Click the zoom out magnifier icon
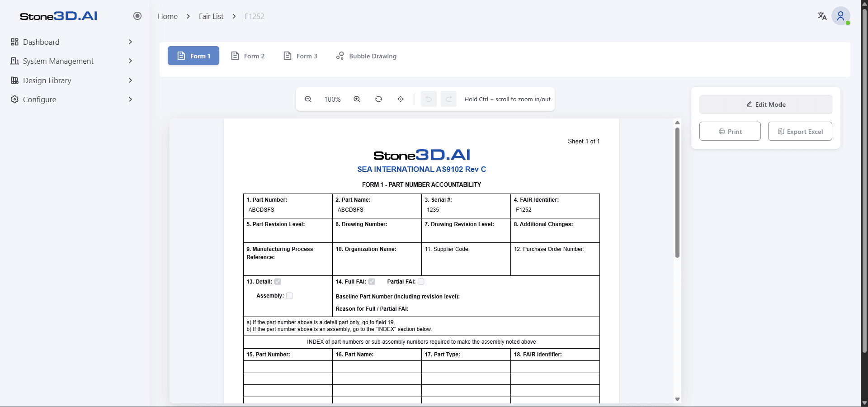Screen dimensions: 868x407 tap(308, 99)
